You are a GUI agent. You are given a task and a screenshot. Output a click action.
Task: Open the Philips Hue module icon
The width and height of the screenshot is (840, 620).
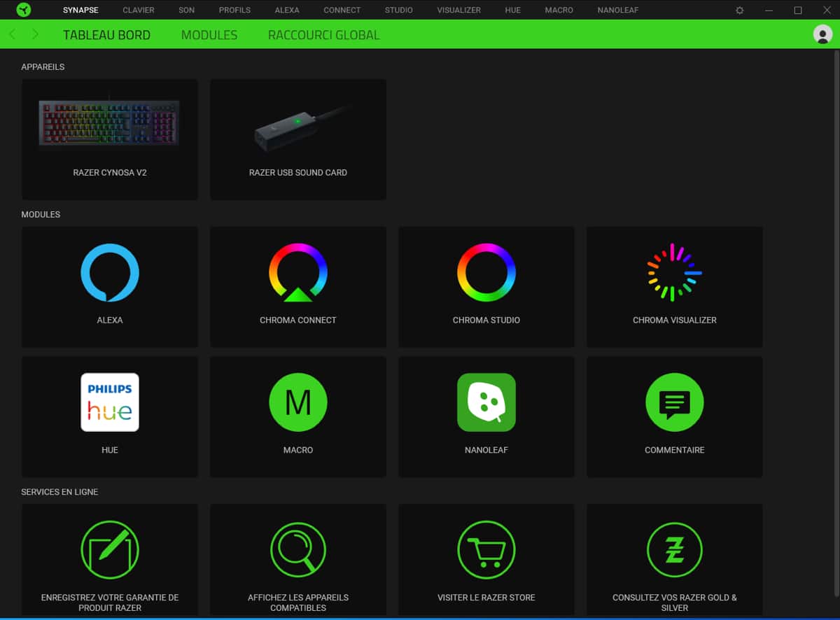(110, 402)
